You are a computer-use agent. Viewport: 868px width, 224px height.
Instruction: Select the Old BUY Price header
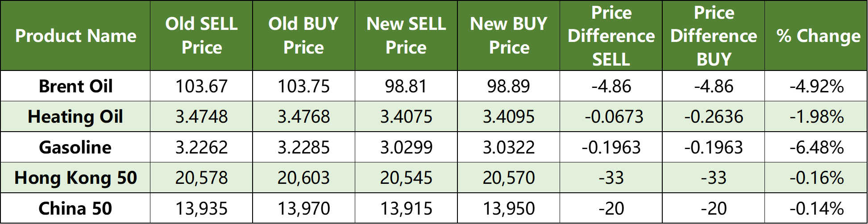(x=303, y=36)
